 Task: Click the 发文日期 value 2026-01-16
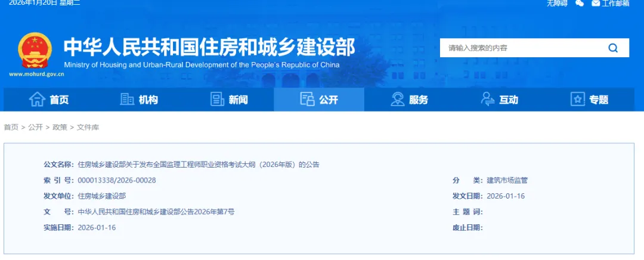point(506,196)
